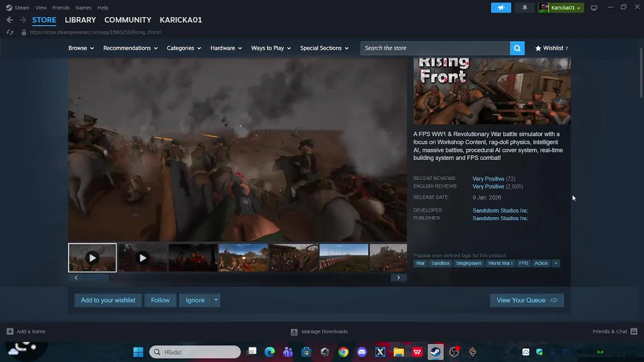Click the Ignore button

click(x=195, y=300)
